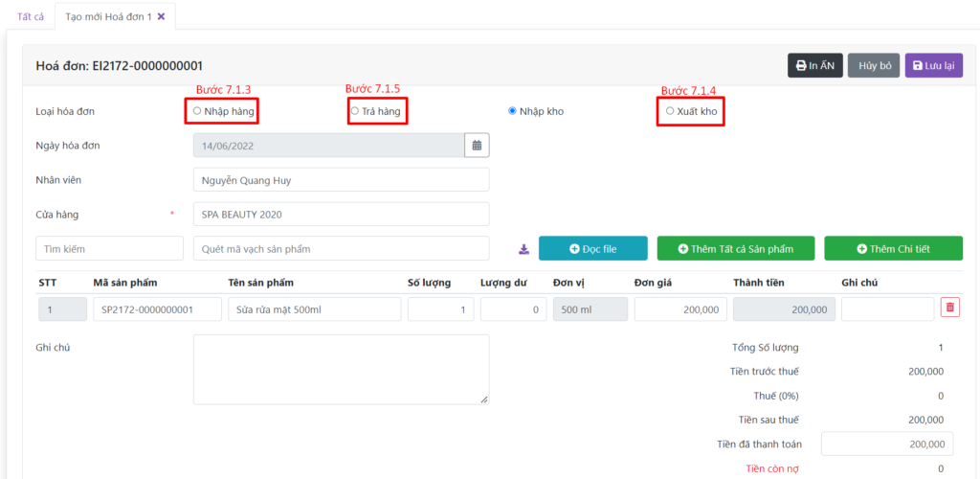Open the 'Cửa hàng' store field
Screen dimensions: 980x479
341,215
